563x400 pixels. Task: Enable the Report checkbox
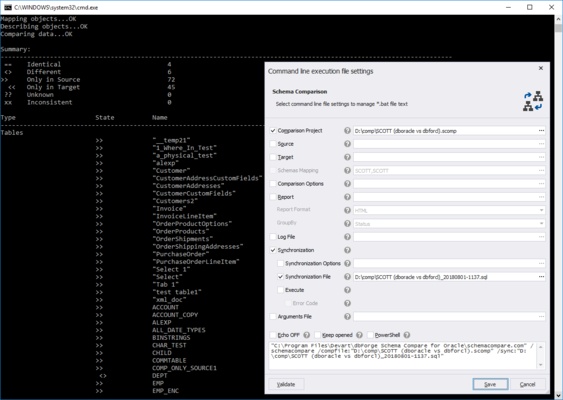[x=273, y=197]
